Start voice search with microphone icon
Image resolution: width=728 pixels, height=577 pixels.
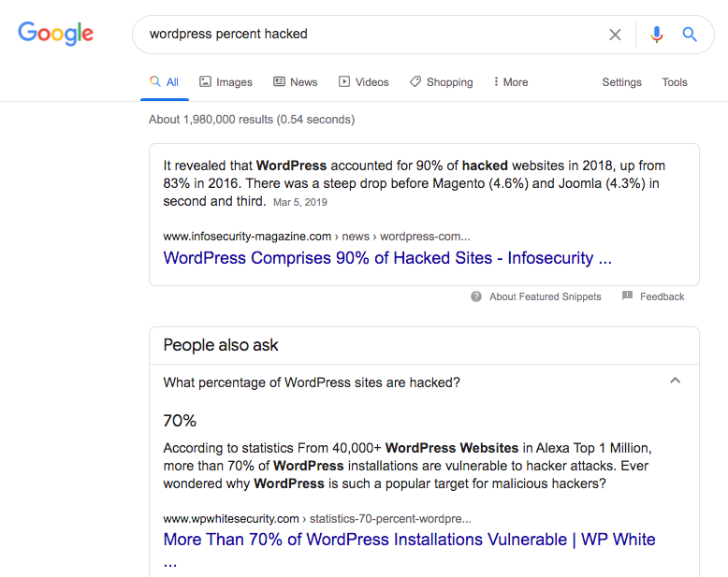pyautogui.click(x=657, y=35)
